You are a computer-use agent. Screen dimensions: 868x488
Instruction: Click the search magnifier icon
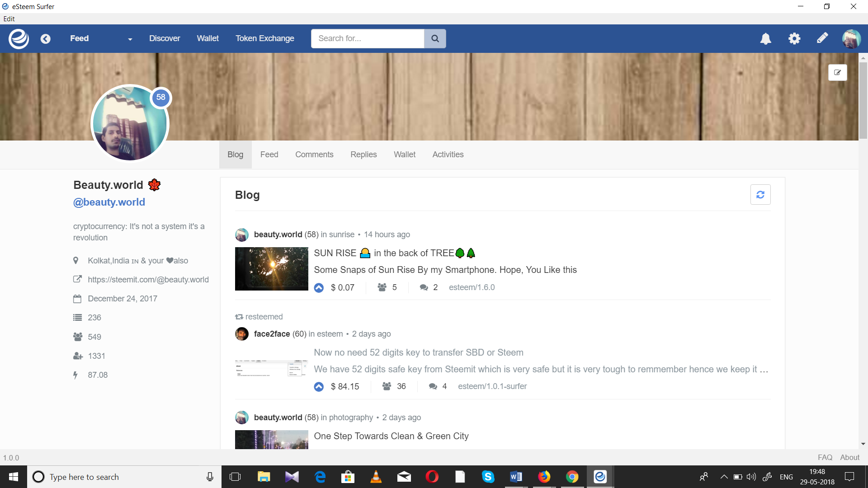point(435,38)
